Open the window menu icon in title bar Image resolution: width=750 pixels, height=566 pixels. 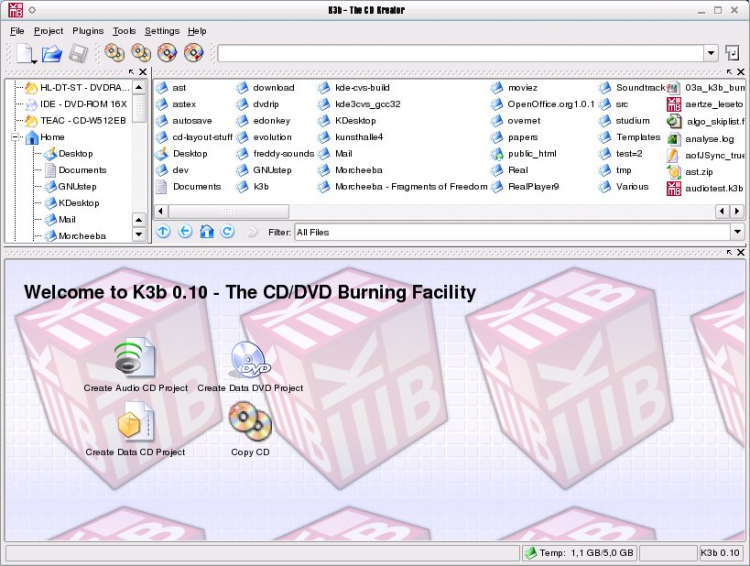tap(14, 10)
